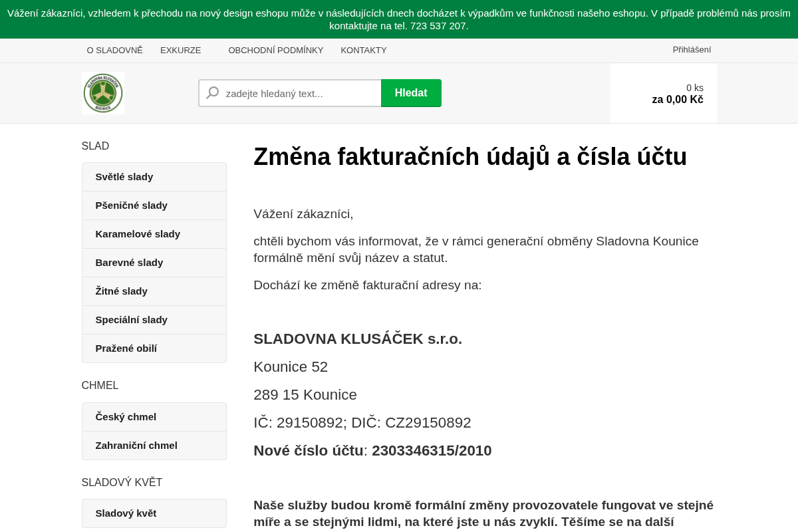Click the greeting Vážení zákazníci, paragraph
Image resolution: width=798 pixels, height=532 pixels.
(x=303, y=214)
